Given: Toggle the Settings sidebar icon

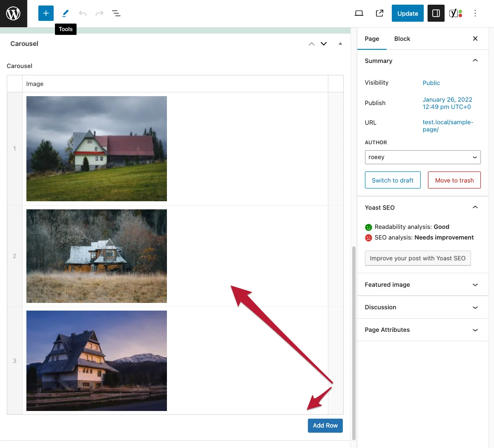Looking at the screenshot, I should [436, 13].
